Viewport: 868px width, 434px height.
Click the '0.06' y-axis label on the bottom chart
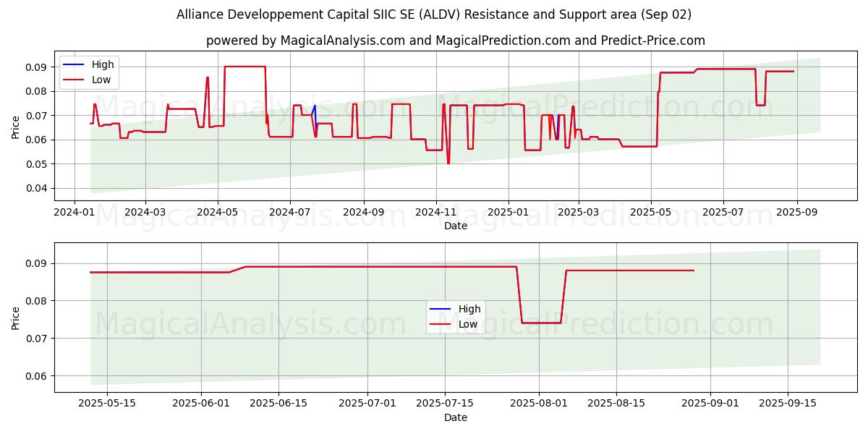coord(38,376)
